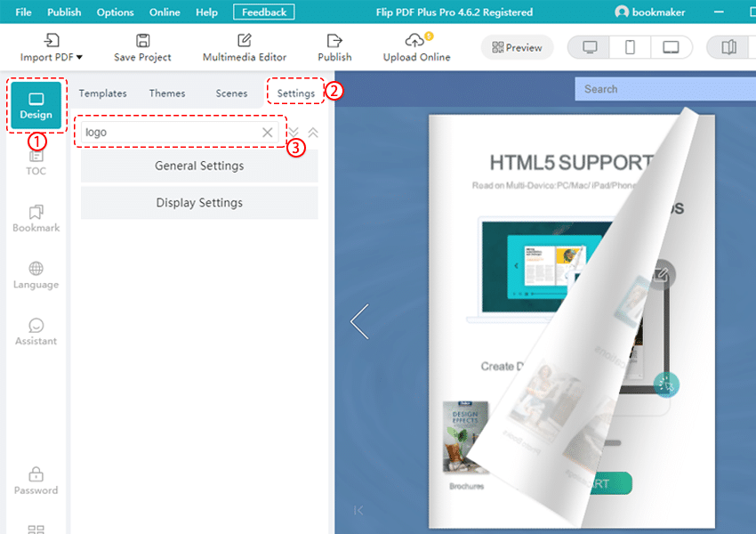Switch to the Settings tab

[295, 93]
